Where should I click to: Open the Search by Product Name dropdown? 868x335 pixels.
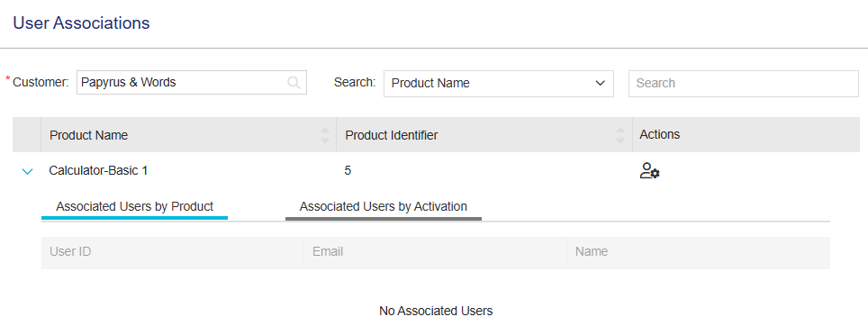498,84
